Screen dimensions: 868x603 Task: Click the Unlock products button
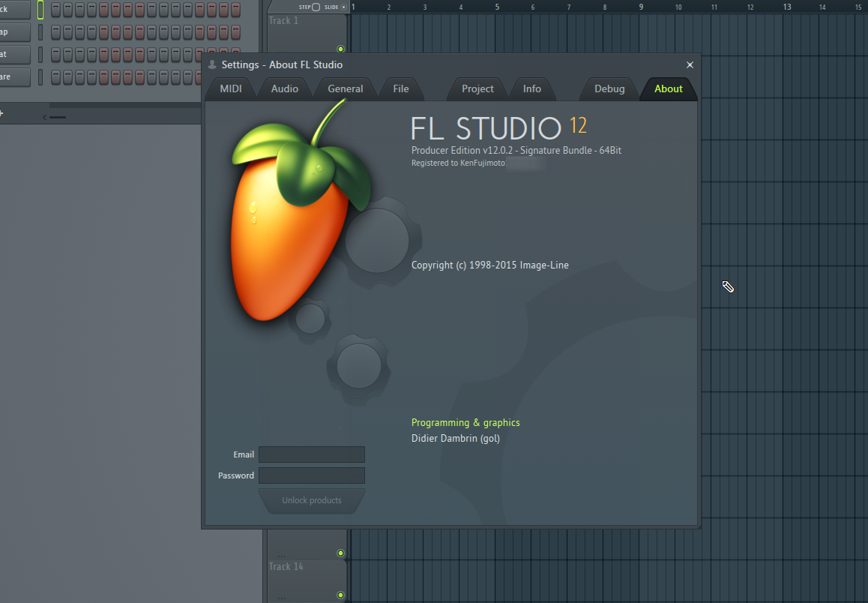pos(311,500)
